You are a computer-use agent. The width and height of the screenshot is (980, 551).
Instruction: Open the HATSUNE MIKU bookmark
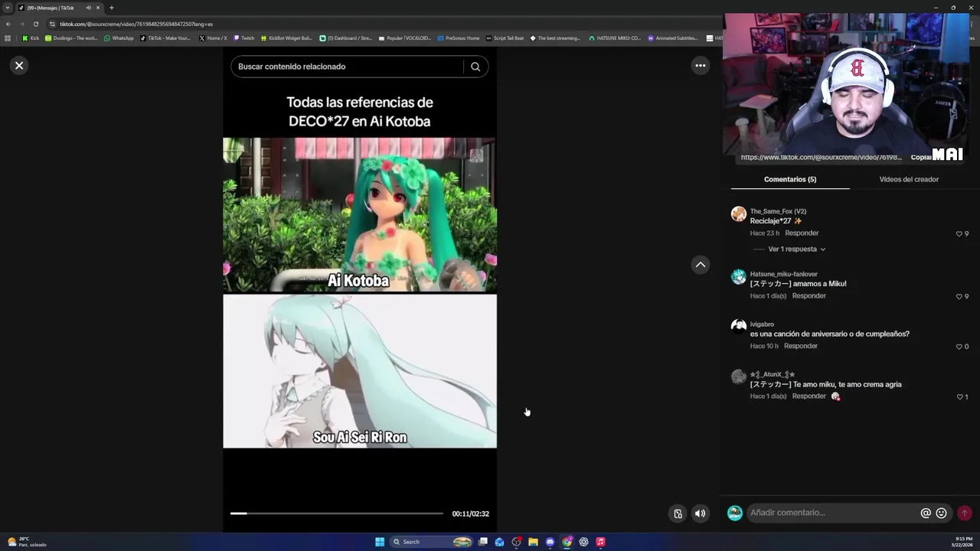pos(615,38)
